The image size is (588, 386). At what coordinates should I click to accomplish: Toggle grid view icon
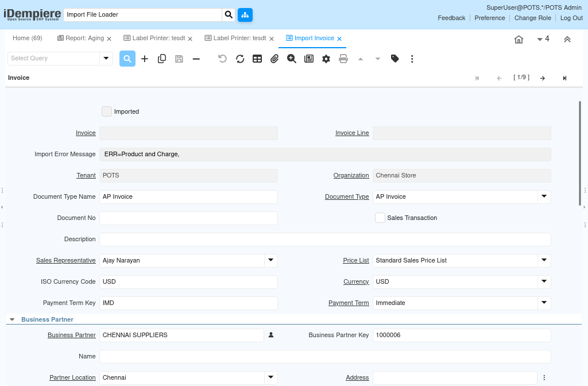pyautogui.click(x=257, y=59)
